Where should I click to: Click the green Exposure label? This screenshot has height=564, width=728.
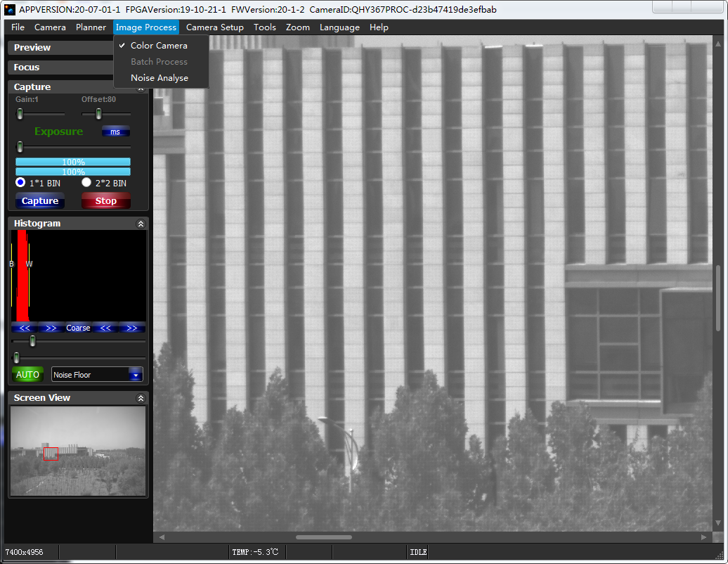tap(58, 132)
